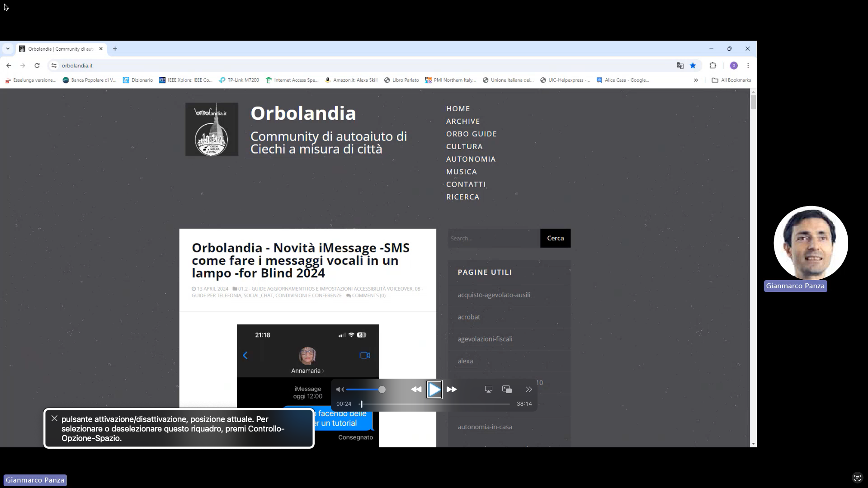This screenshot has height=488, width=868.
Task: Open the Chrome extensions puzzle icon
Action: (713, 66)
